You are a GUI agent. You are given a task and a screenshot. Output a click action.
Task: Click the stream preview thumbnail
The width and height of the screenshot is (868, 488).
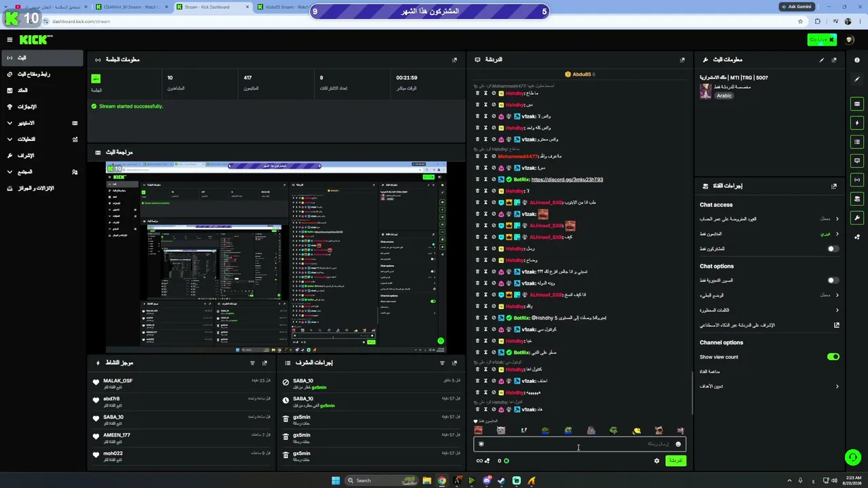pyautogui.click(x=276, y=258)
